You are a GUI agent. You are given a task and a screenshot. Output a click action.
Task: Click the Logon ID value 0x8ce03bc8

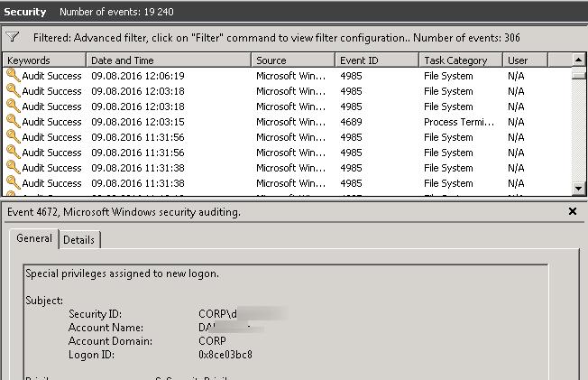click(225, 355)
